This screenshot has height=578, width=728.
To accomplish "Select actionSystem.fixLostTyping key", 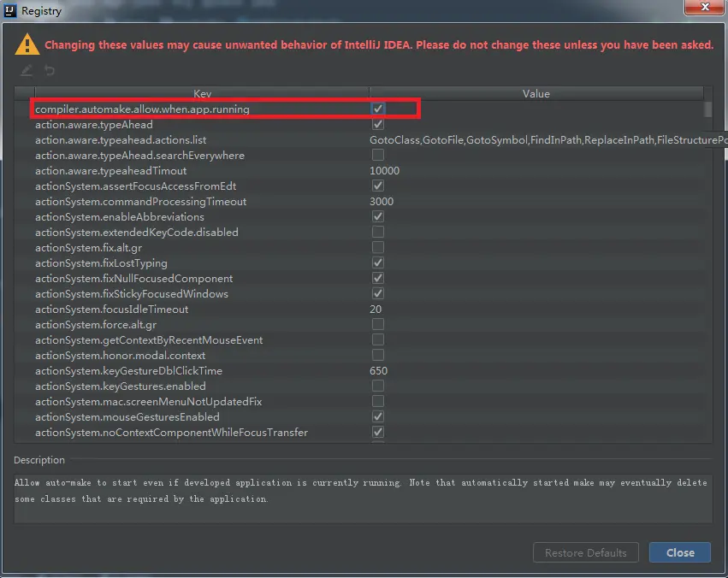I will point(101,263).
